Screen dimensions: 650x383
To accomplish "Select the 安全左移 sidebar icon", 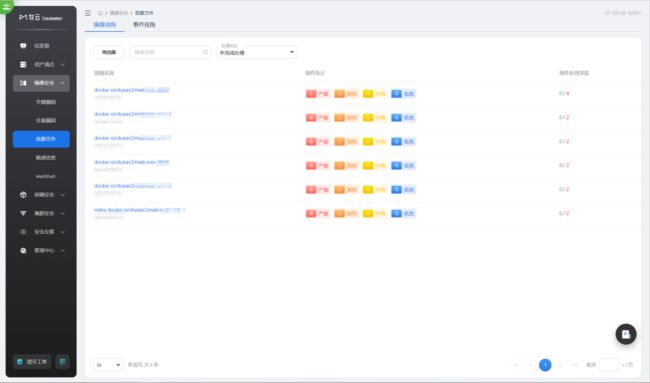I will [x=23, y=232].
